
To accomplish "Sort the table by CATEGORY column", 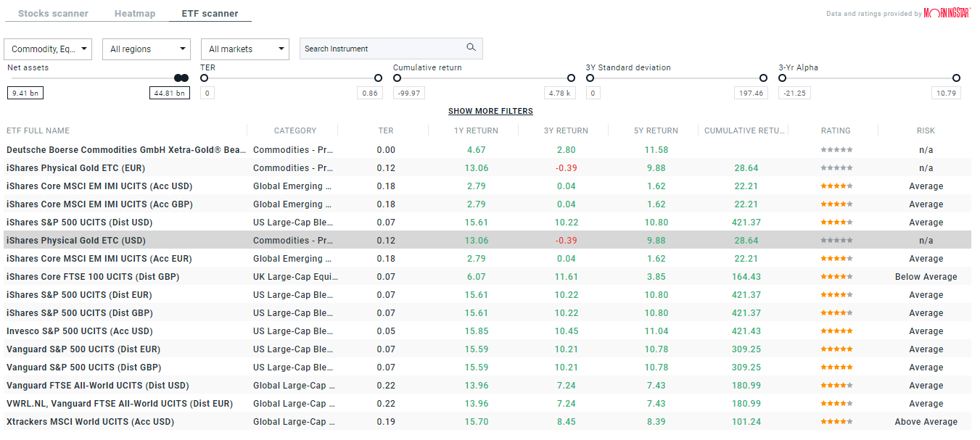I will tap(293, 130).
